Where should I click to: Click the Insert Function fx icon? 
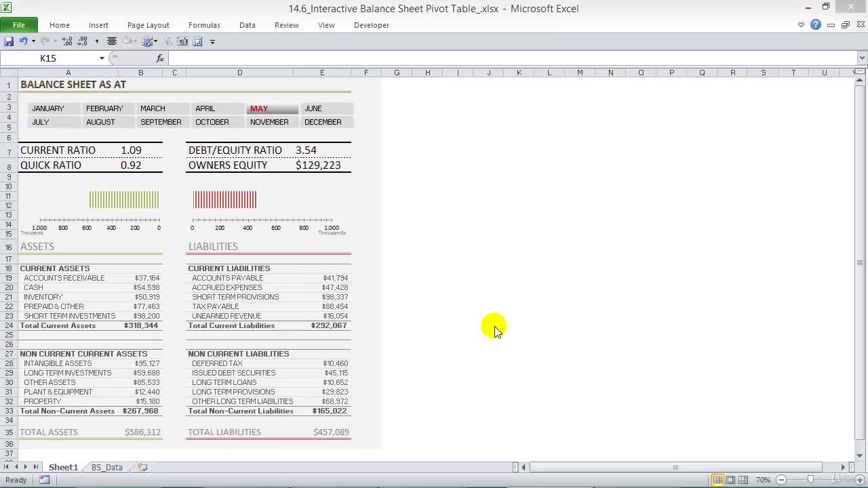point(160,58)
